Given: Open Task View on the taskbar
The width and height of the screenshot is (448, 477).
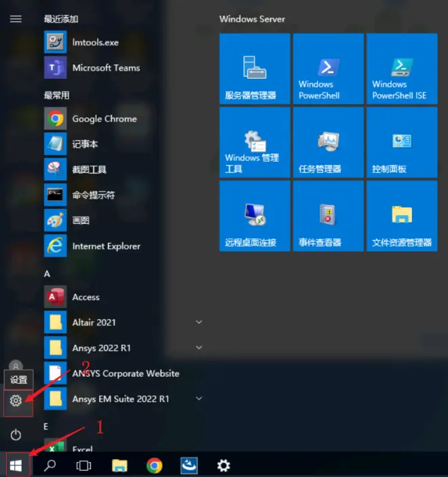Looking at the screenshot, I should (x=83, y=465).
